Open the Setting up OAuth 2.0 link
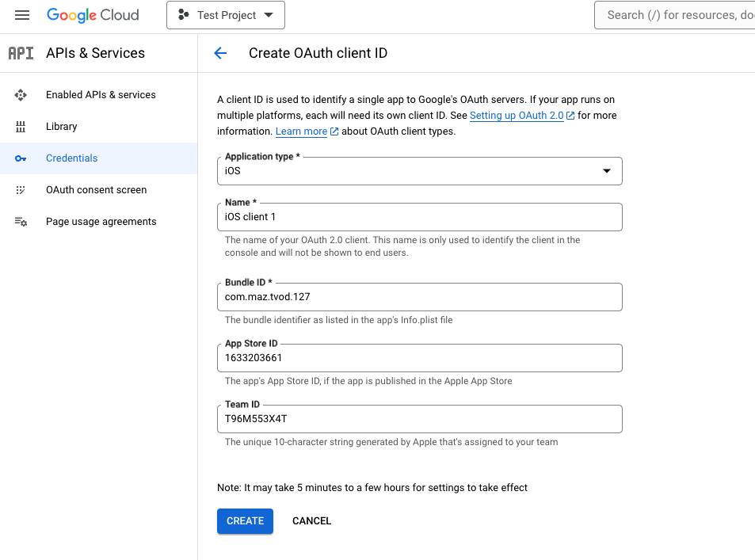 click(517, 116)
